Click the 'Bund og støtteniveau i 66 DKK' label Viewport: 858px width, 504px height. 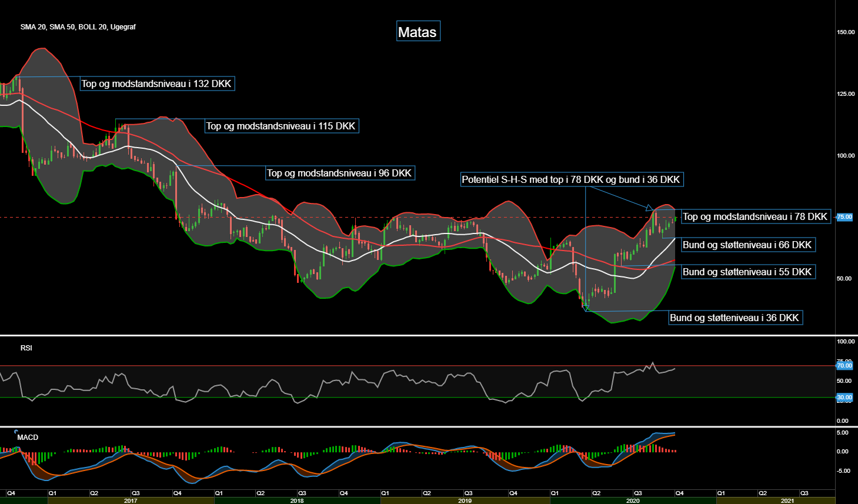pos(748,245)
